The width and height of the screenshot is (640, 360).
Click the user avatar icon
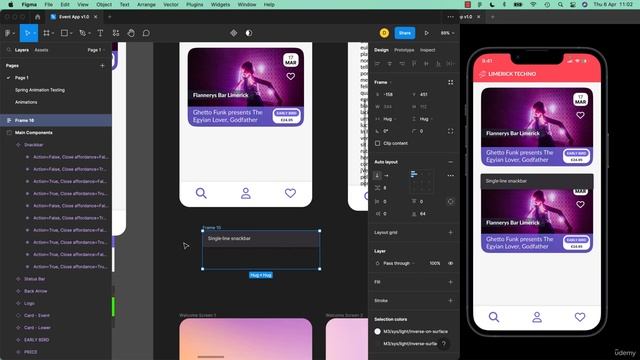tap(384, 33)
